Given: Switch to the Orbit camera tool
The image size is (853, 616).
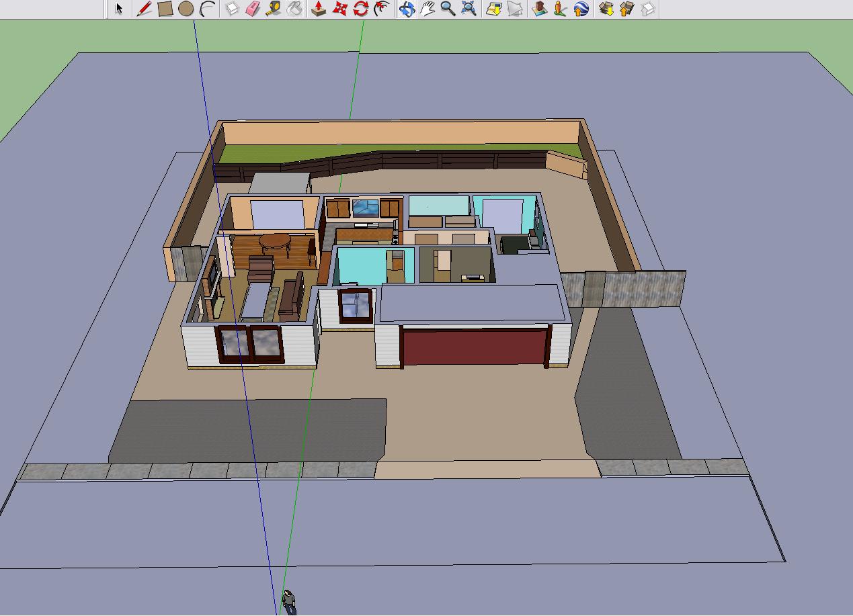Looking at the screenshot, I should 407,9.
